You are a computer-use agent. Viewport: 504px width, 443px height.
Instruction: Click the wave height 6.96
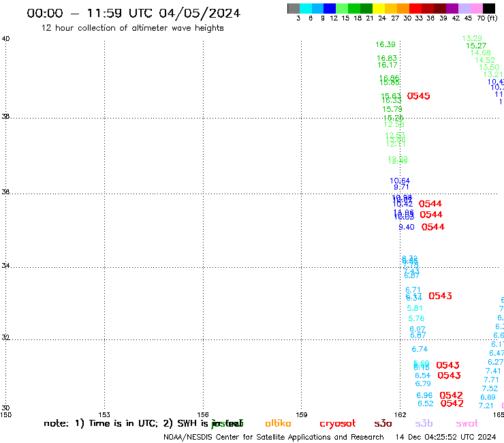(x=424, y=395)
